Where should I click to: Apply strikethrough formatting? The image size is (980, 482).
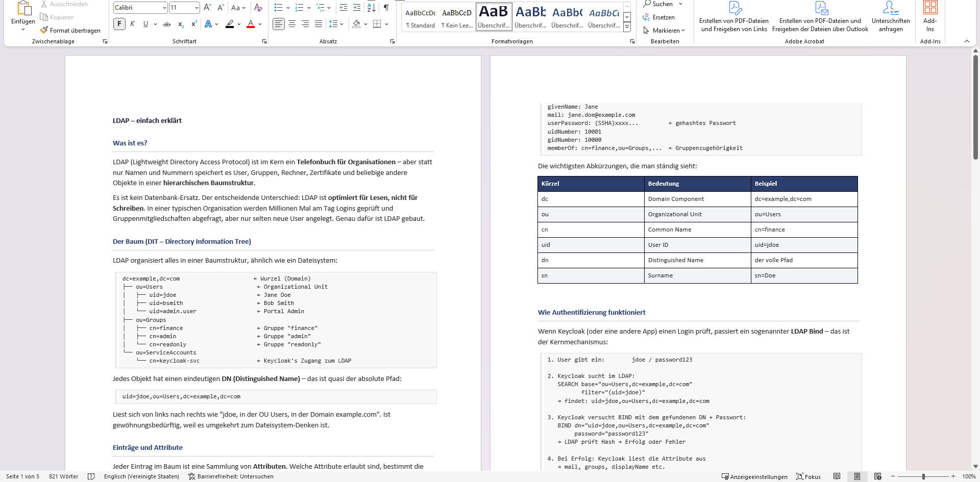(x=167, y=24)
